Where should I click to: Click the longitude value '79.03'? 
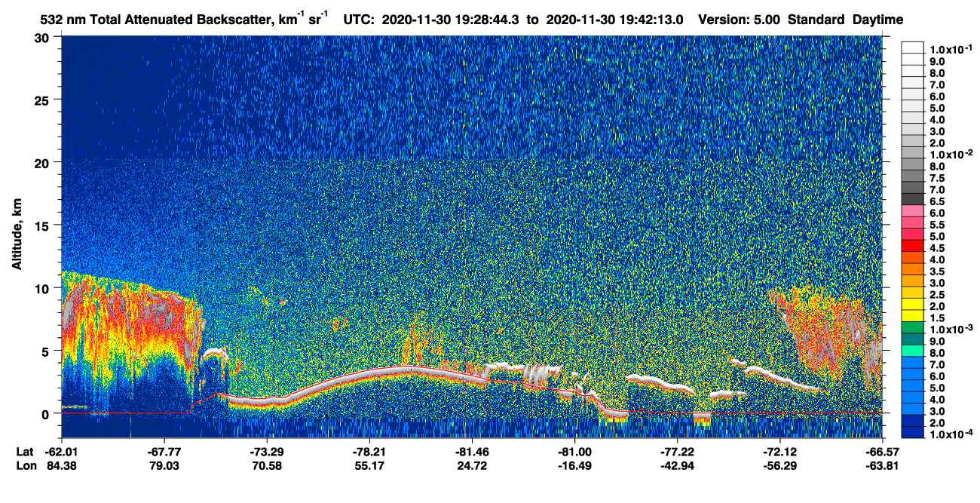pos(164,466)
